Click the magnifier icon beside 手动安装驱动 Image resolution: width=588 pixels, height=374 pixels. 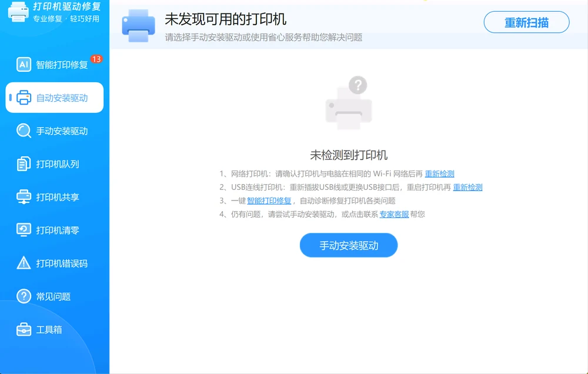tap(24, 131)
